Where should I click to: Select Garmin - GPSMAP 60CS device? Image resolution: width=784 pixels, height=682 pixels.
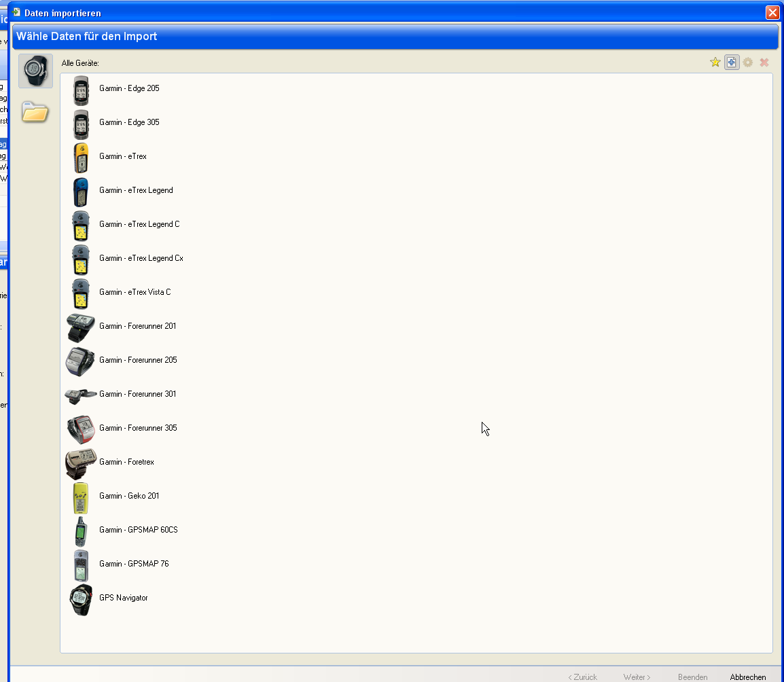[138, 530]
